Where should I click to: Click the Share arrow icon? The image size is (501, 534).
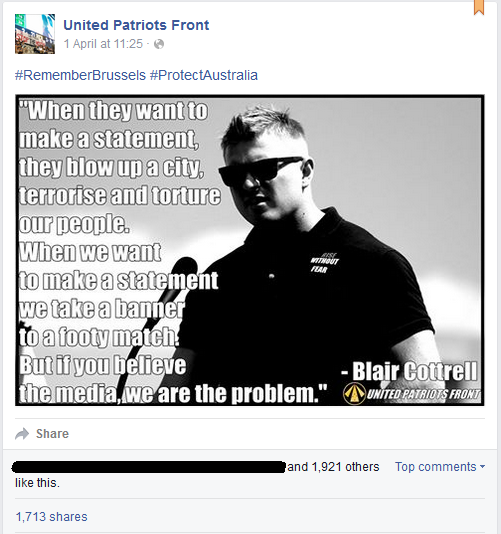22,434
